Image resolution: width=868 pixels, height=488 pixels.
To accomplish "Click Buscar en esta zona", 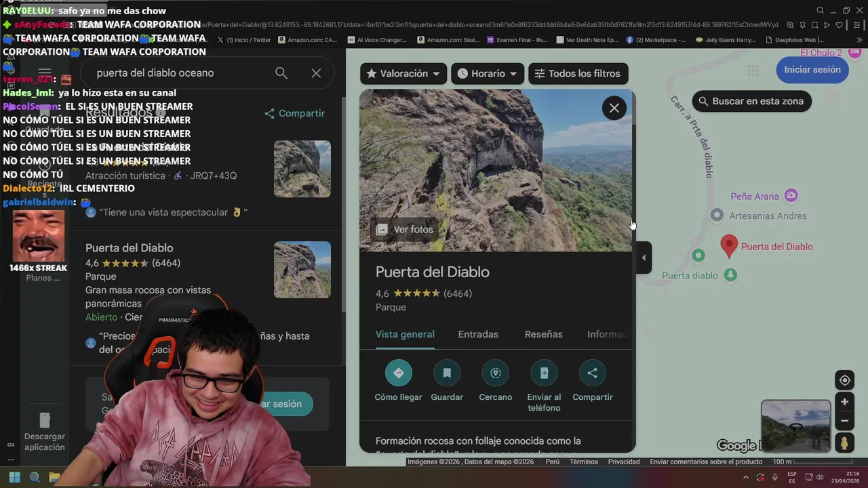I will [751, 101].
